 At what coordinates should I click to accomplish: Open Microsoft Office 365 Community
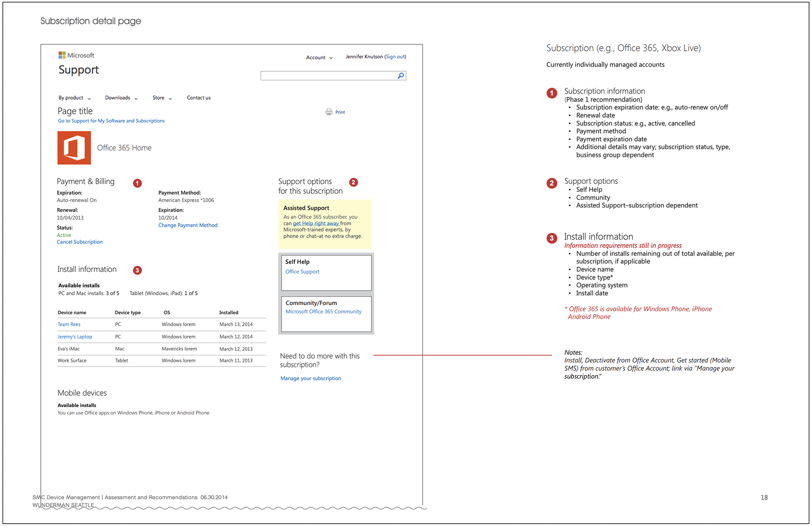coord(324,311)
